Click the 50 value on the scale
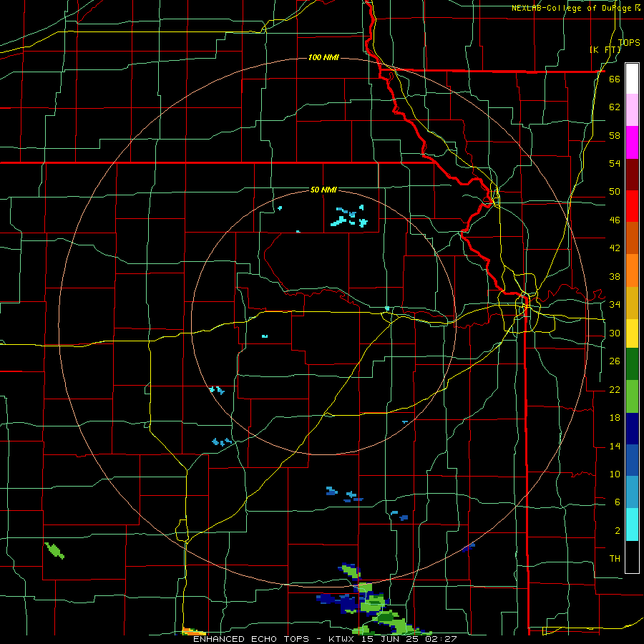Screen dimensions: 644x644 [615, 192]
